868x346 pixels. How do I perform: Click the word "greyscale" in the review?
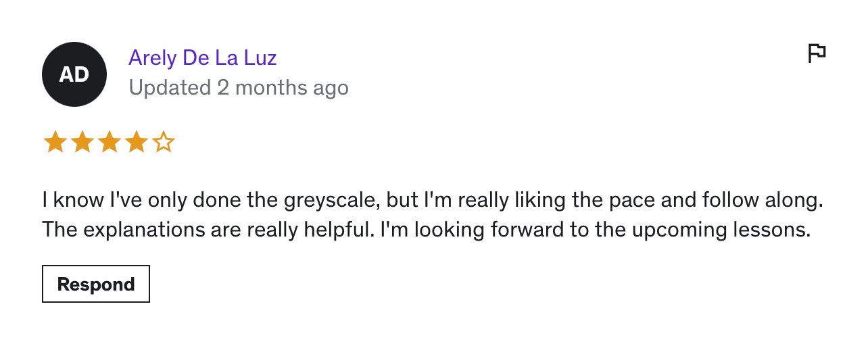[x=334, y=201]
